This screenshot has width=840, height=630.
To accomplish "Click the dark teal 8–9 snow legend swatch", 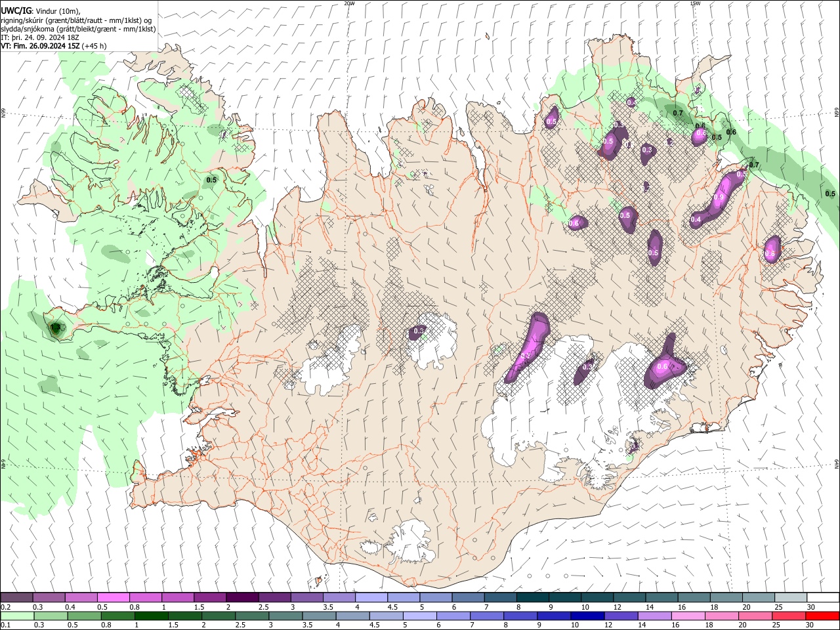I will tap(533, 597).
